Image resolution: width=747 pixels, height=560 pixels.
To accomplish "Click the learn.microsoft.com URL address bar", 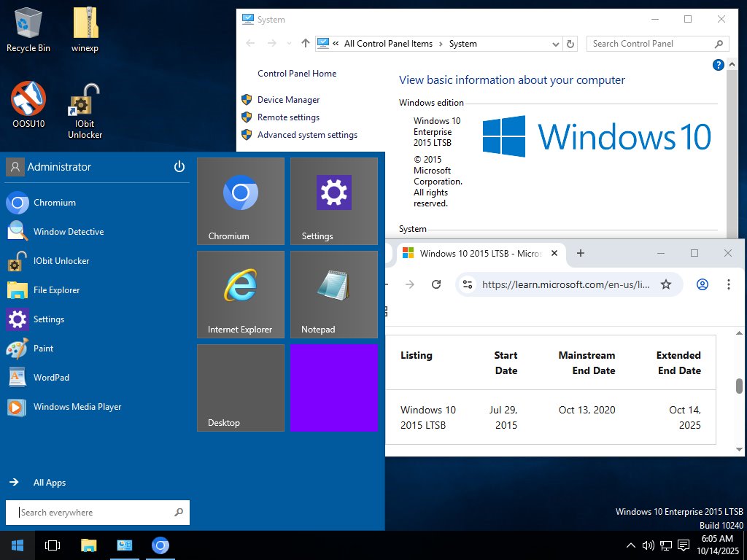I will (x=565, y=284).
